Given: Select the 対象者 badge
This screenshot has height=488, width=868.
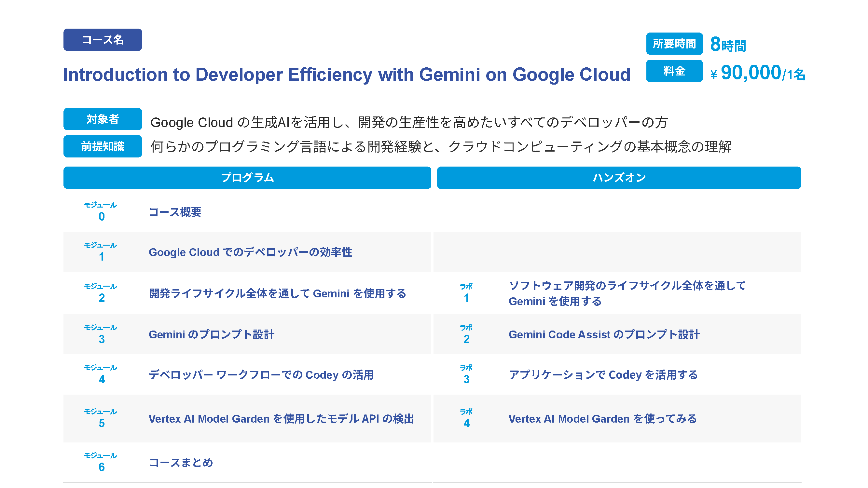Looking at the screenshot, I should click(103, 119).
